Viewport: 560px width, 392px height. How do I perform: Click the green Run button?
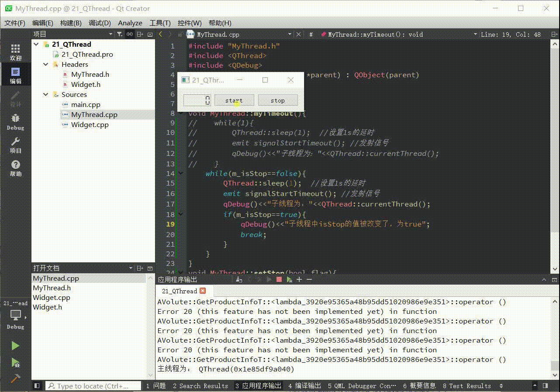[15, 346]
